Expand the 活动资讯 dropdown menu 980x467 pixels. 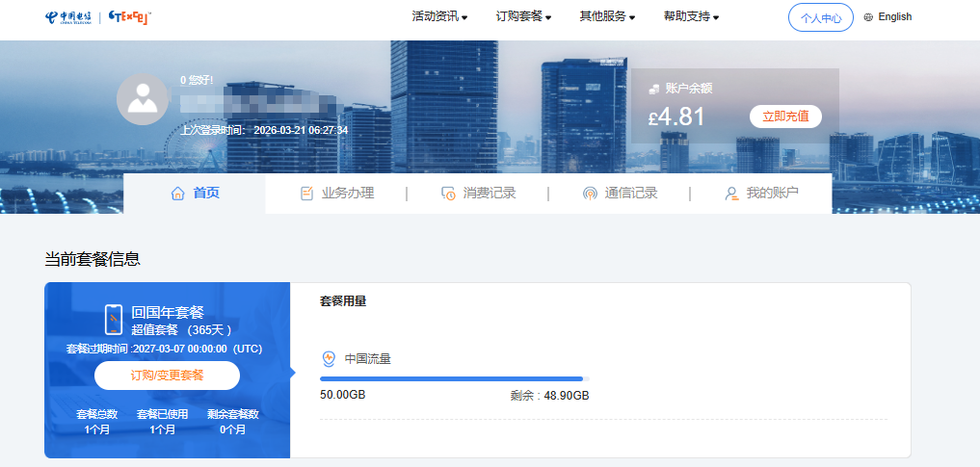pos(439,17)
